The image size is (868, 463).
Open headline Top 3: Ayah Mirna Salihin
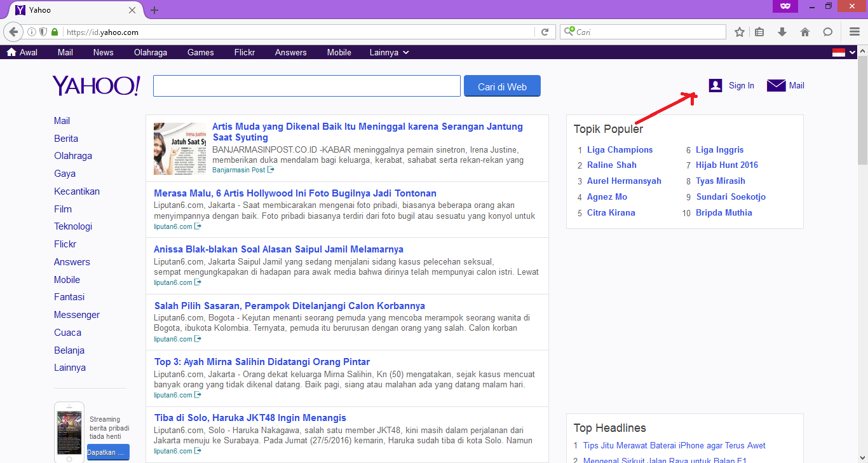[262, 362]
